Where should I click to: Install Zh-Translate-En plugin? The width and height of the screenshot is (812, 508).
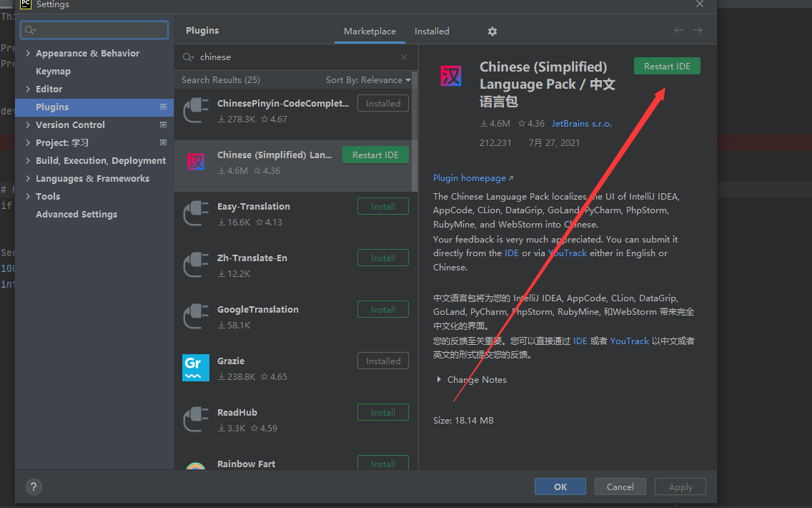click(382, 258)
